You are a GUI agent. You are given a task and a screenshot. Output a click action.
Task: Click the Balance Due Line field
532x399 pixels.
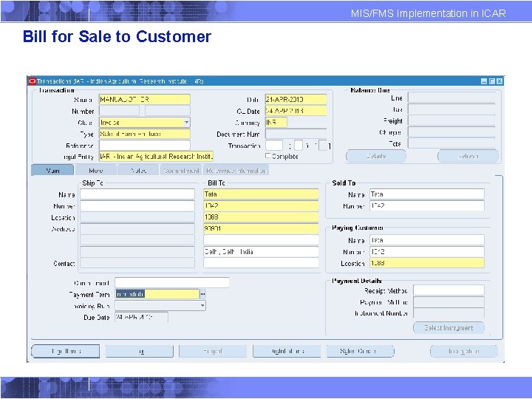pos(451,98)
